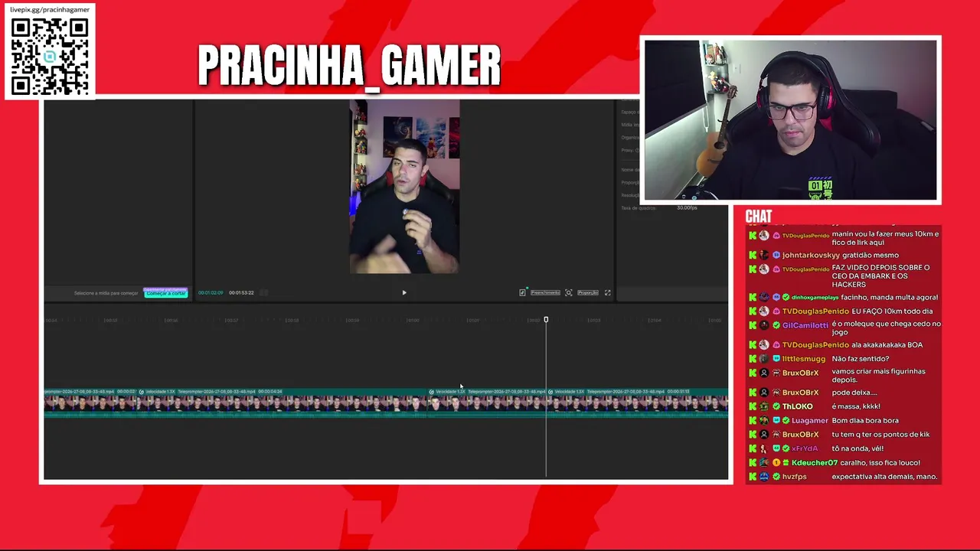Click chat message 'gratidão mesmo'
Screen dimensions: 980x551
click(871, 255)
